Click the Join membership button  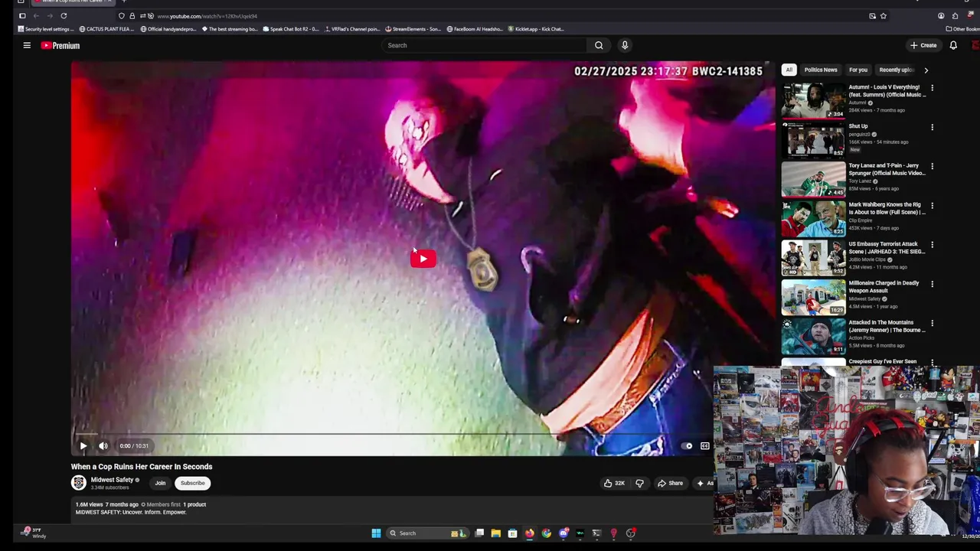coord(160,483)
